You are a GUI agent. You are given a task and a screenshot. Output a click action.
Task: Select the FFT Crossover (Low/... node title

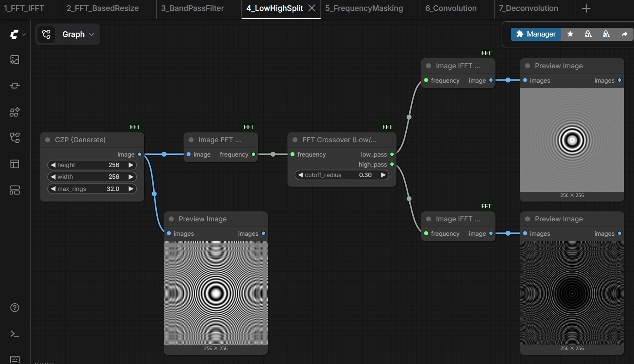(x=340, y=140)
